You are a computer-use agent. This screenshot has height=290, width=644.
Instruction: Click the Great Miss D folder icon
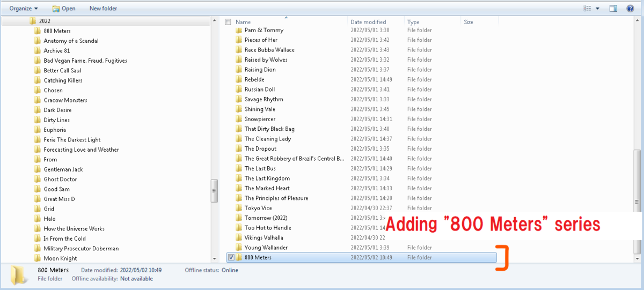[38, 199]
